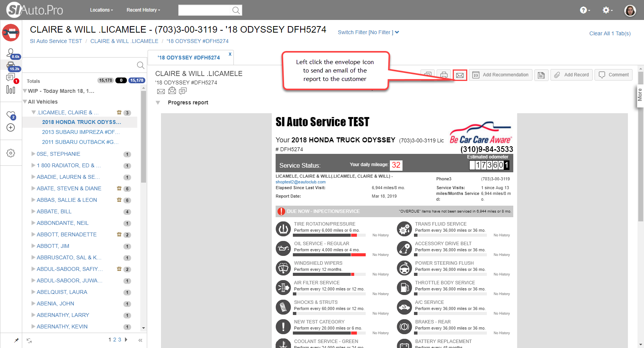This screenshot has width=644, height=348.
Task: Open CLAIRE & WILL .LICAMELE breadcrumb link
Action: pyautogui.click(x=124, y=41)
